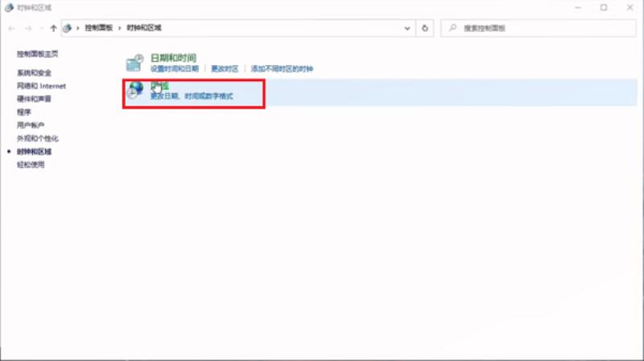
Task: Open 用户帐户 category
Action: (x=31, y=125)
